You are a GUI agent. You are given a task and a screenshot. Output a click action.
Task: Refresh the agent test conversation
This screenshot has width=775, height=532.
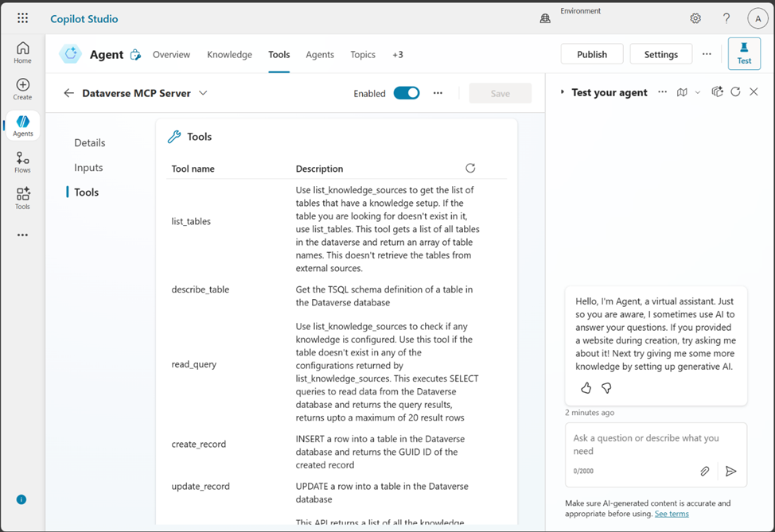[x=735, y=92]
